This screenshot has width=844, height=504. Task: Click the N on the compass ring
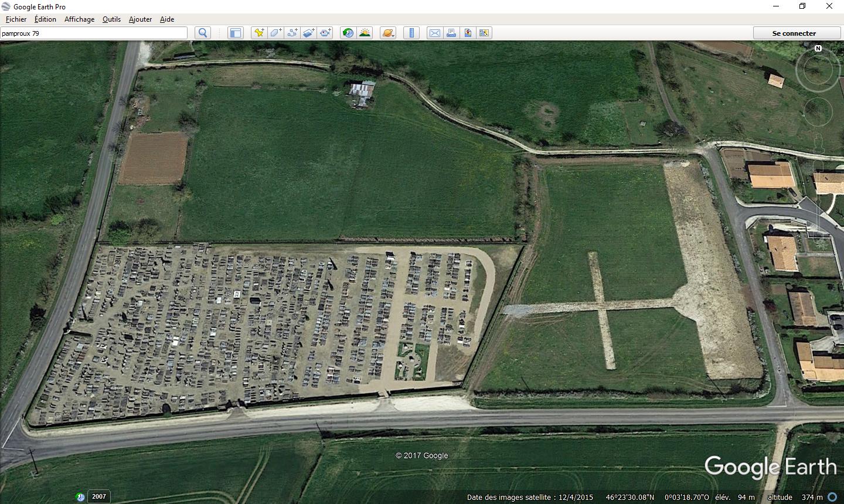point(818,49)
